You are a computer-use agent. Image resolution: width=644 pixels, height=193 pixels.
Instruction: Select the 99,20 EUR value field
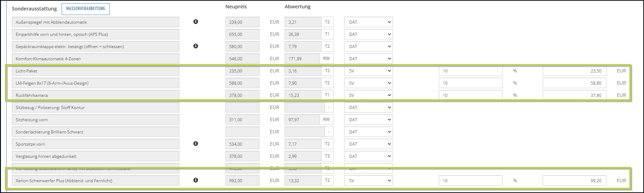pyautogui.click(x=574, y=180)
